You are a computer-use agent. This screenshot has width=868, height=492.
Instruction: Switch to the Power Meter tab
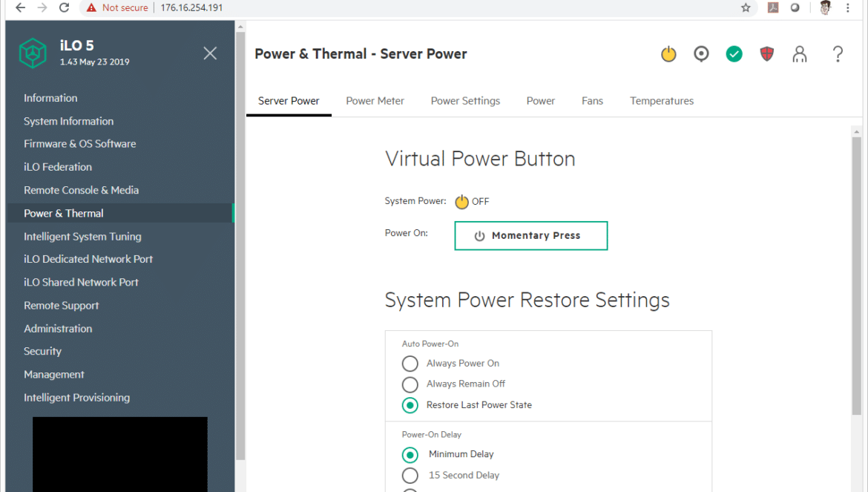point(375,101)
